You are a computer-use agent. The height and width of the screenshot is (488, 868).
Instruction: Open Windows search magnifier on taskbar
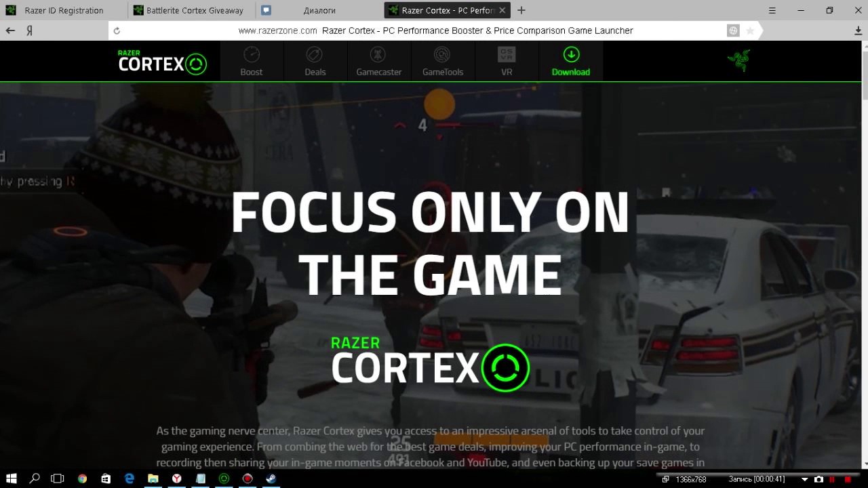35,479
